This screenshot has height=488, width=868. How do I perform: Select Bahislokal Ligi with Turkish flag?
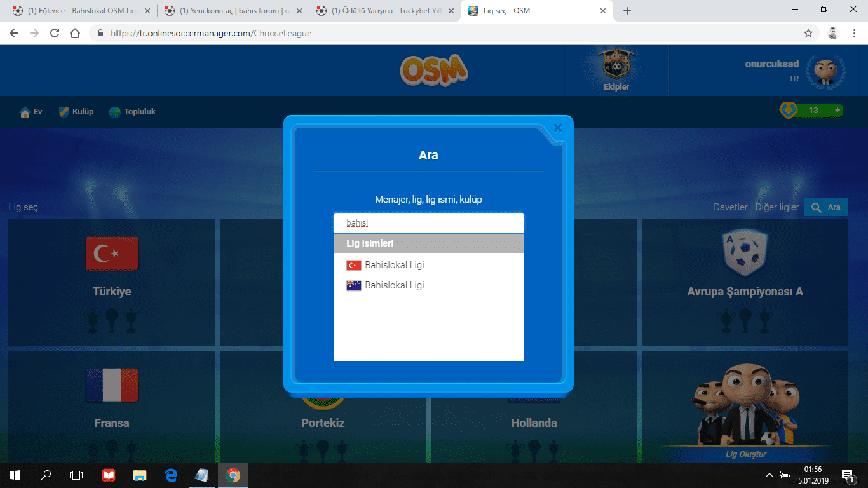(429, 265)
